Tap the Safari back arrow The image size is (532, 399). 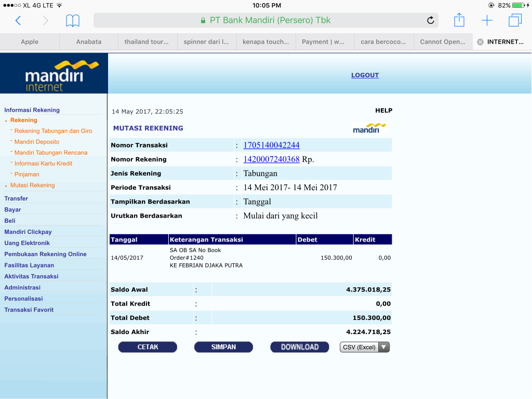pyautogui.click(x=18, y=21)
